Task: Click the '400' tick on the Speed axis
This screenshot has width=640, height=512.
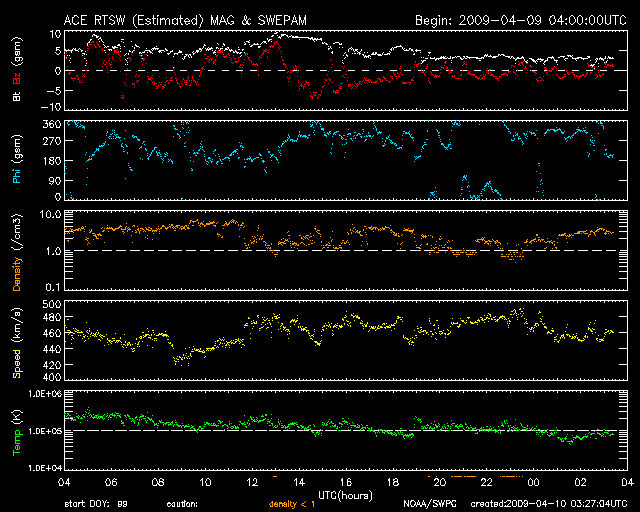Action: point(52,377)
